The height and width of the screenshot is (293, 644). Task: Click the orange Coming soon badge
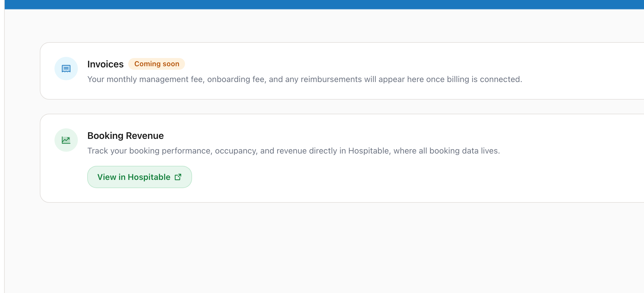156,64
